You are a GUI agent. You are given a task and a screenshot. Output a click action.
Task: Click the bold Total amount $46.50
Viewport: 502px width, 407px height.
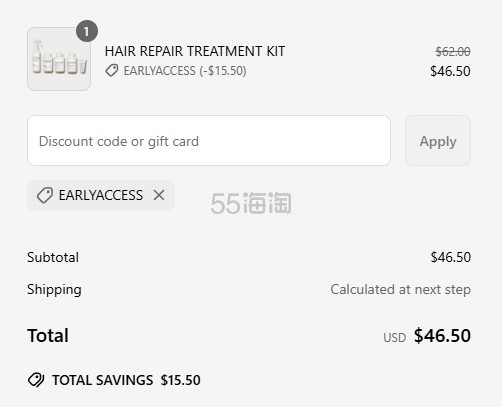(x=442, y=336)
